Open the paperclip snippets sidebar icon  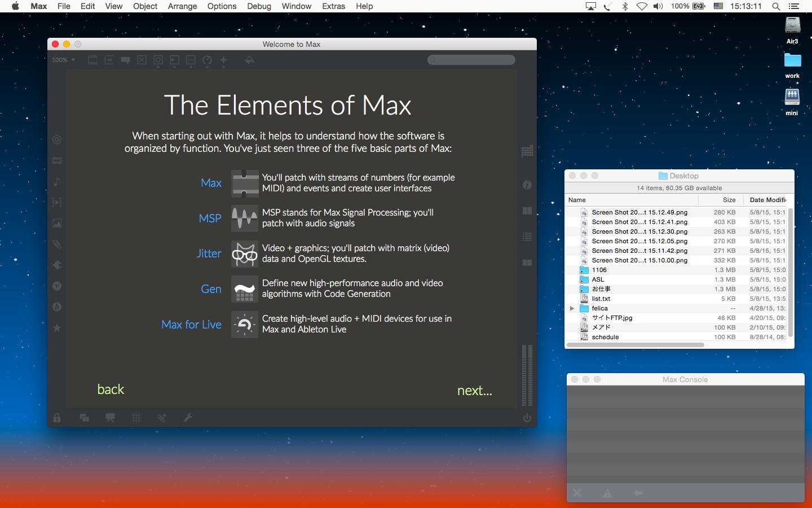57,244
